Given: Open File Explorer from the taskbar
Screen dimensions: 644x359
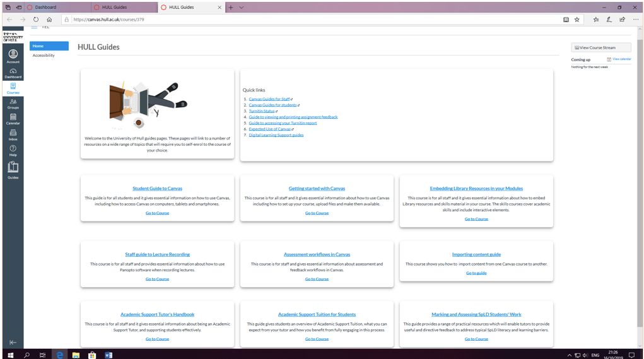Looking at the screenshot, I should [x=76, y=355].
